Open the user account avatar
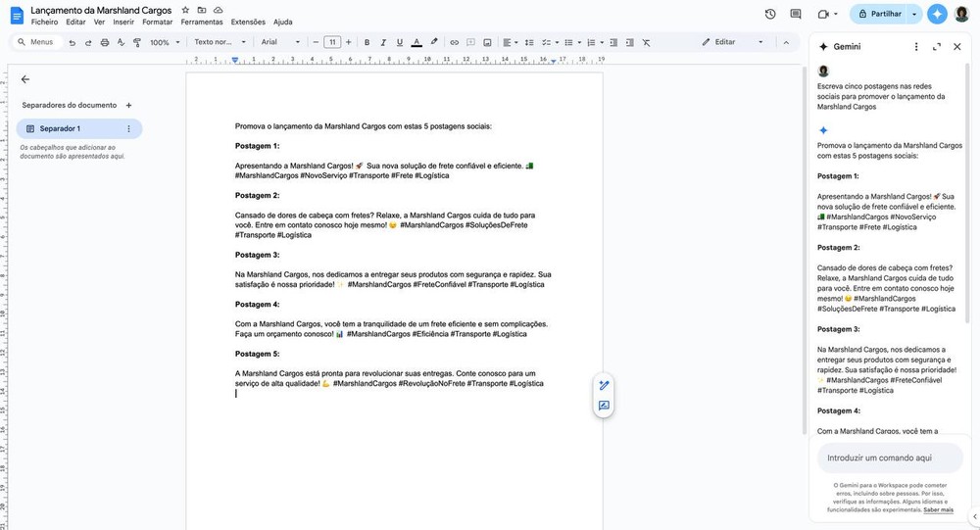 962,14
